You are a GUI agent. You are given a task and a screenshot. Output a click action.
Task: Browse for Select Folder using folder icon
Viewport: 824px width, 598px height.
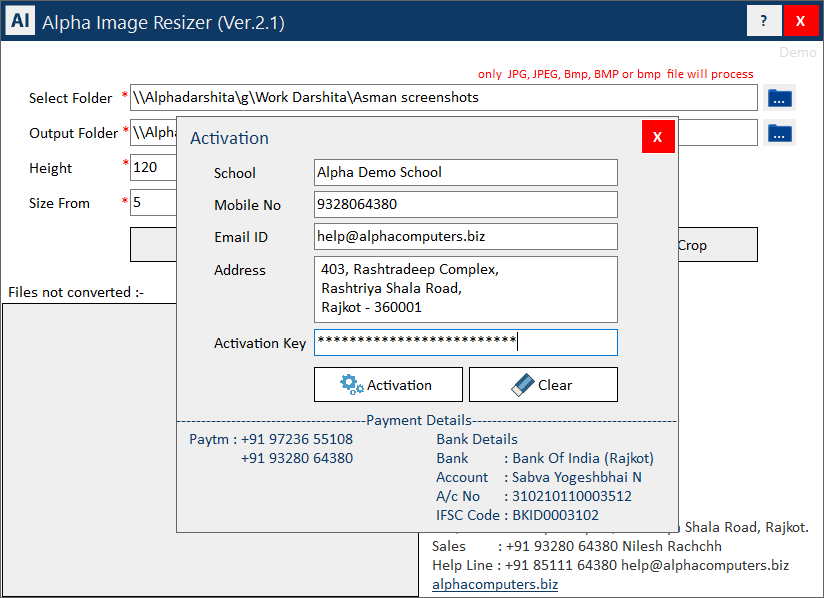click(780, 98)
